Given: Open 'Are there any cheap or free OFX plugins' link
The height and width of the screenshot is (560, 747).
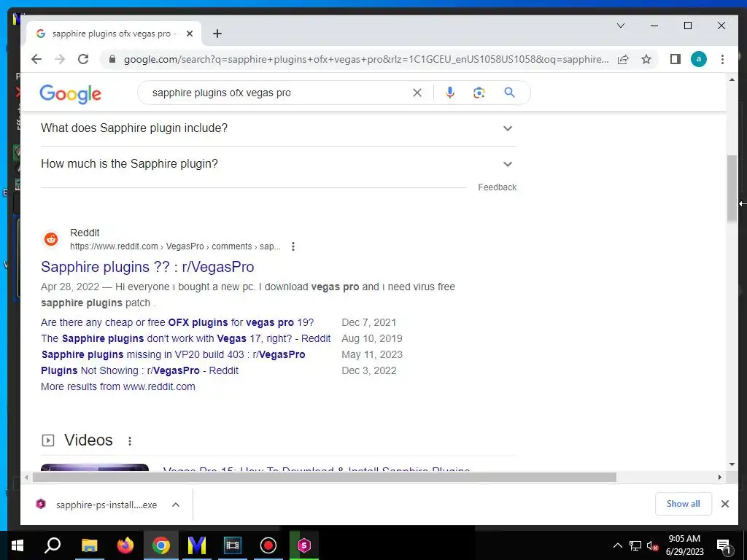Looking at the screenshot, I should pos(177,322).
